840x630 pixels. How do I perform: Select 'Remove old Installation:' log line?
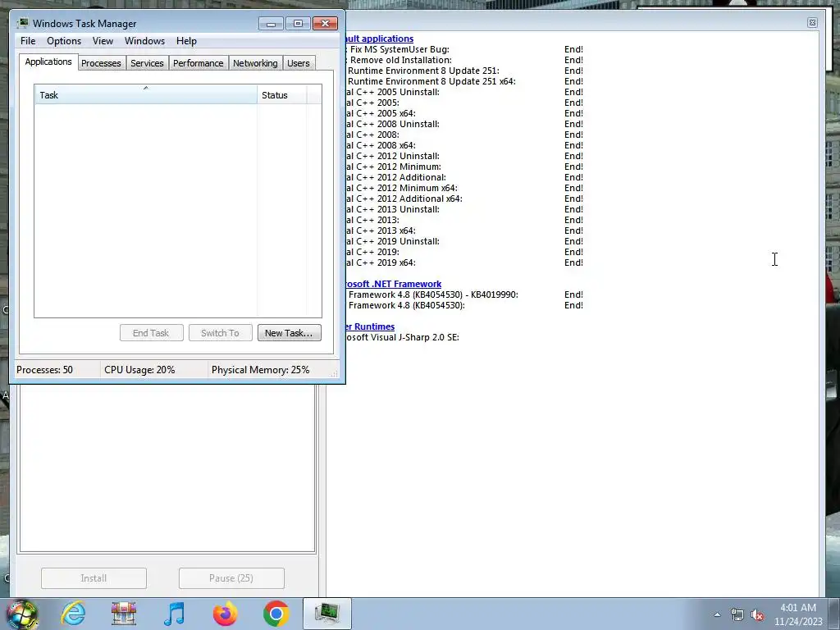400,60
